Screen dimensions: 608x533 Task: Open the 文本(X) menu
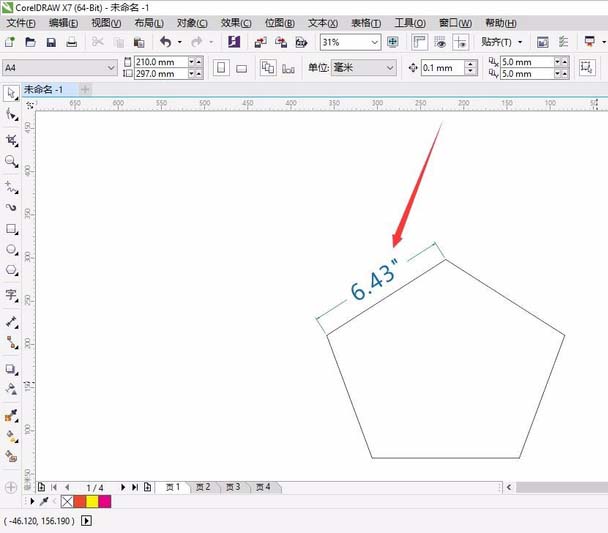pos(323,23)
